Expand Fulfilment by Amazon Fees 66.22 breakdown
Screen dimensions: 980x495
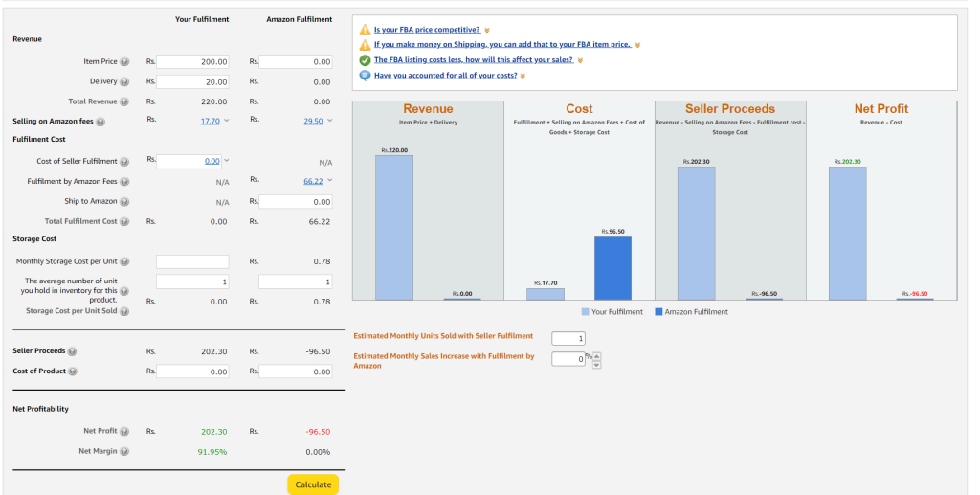coord(329,181)
